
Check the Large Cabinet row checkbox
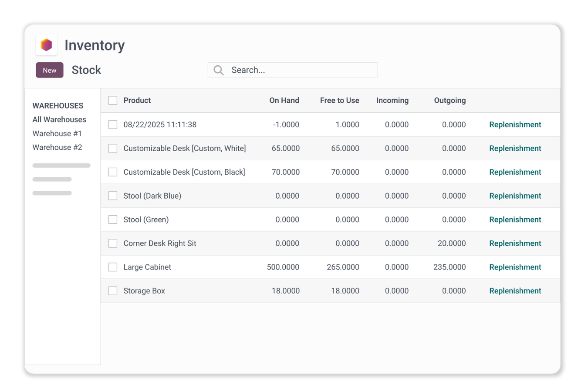point(113,267)
